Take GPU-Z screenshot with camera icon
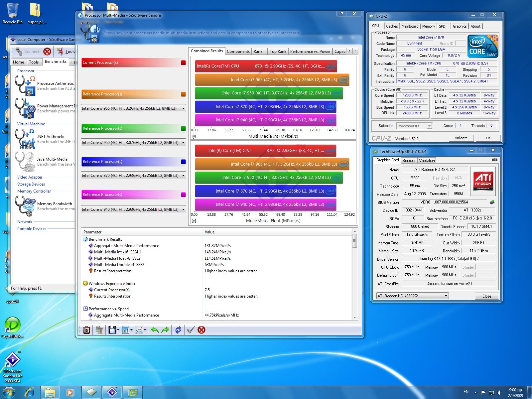Screen dimensions: 532x399 tap(495, 160)
